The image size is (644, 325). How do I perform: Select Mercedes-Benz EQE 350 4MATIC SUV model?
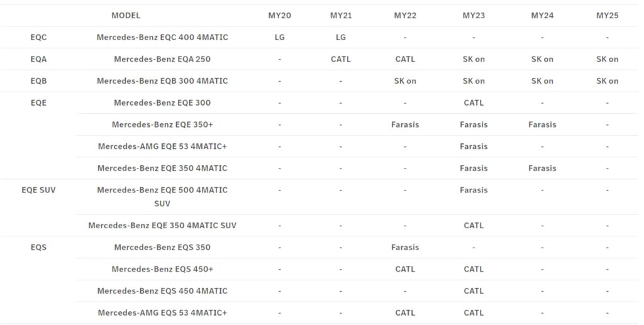(x=162, y=225)
